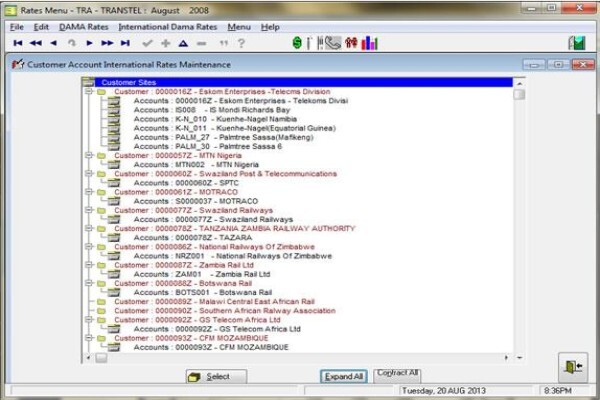Collapse the Zambia Rail Ltd node
This screenshot has height=400, width=600.
coord(89,265)
